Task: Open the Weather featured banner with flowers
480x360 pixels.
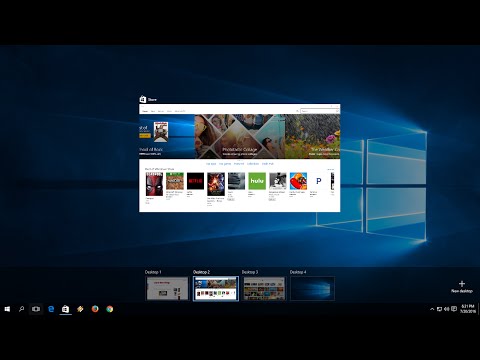Action: coord(313,136)
